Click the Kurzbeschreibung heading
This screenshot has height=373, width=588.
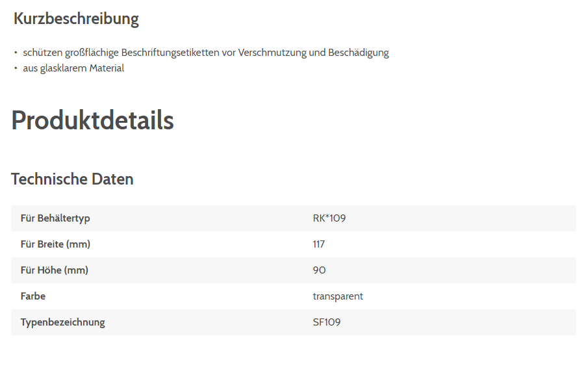[x=76, y=19]
